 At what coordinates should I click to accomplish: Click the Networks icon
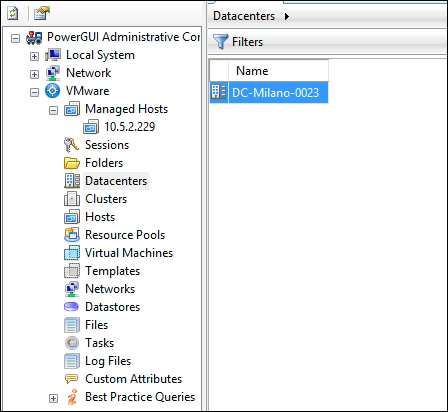[72, 289]
